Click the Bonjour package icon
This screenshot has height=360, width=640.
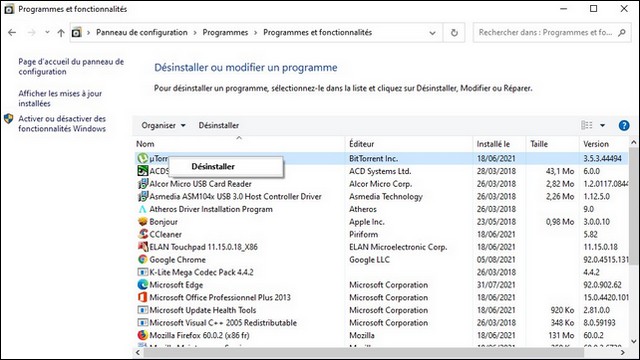[x=142, y=222]
